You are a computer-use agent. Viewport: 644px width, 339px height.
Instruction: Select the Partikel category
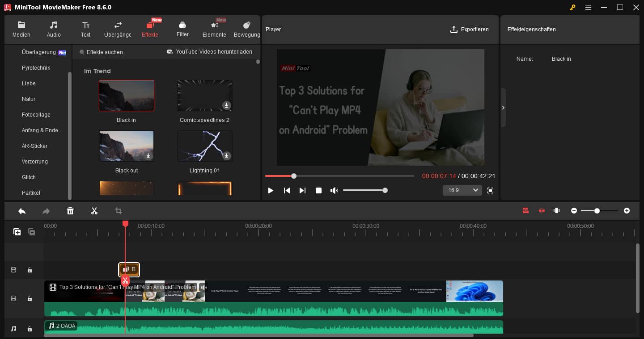point(31,193)
